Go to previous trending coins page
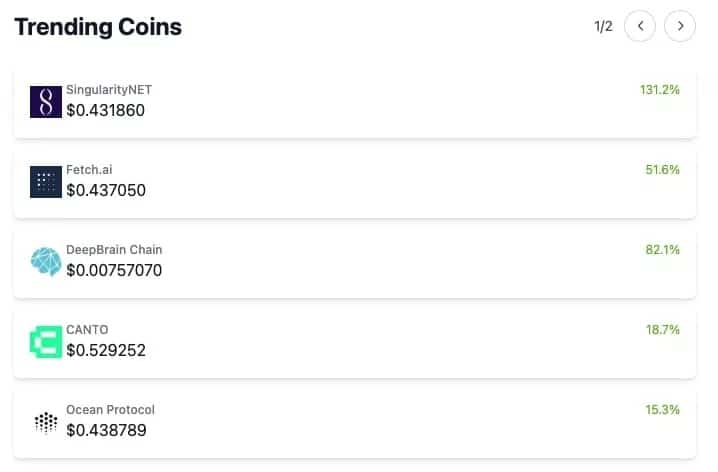Screen dimensions: 718x472 coord(640,26)
